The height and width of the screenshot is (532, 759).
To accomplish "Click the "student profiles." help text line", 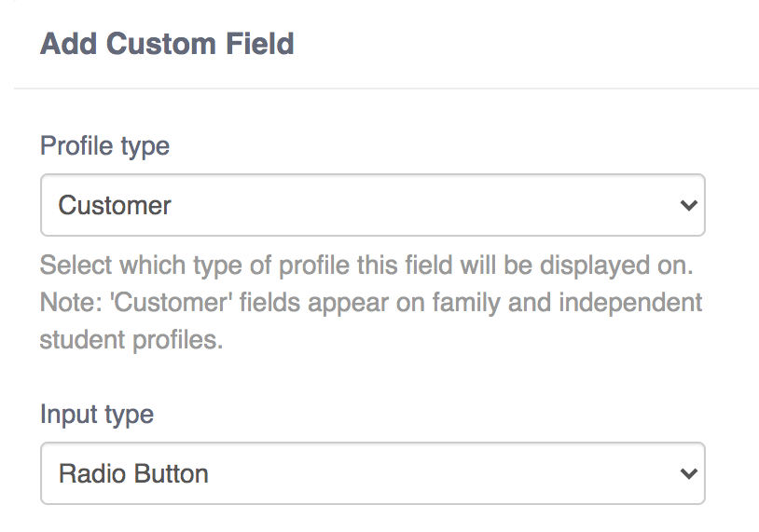I will (x=131, y=340).
